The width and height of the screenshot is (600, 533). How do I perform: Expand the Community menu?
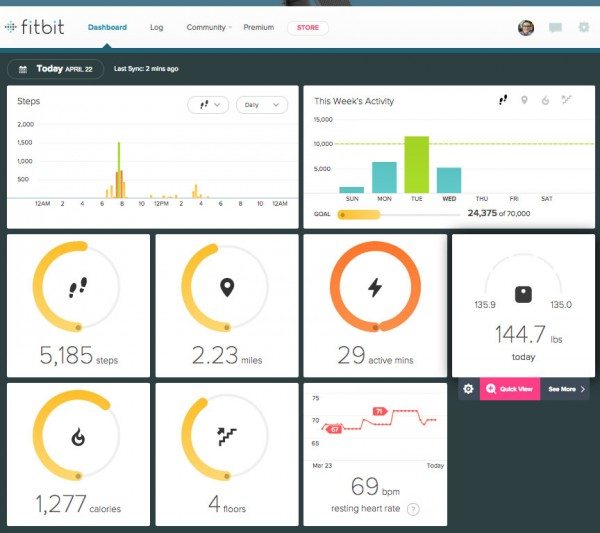tap(209, 28)
